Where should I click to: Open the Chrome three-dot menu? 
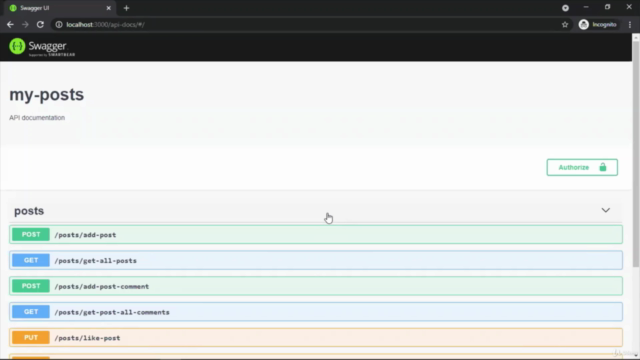pyautogui.click(x=630, y=24)
